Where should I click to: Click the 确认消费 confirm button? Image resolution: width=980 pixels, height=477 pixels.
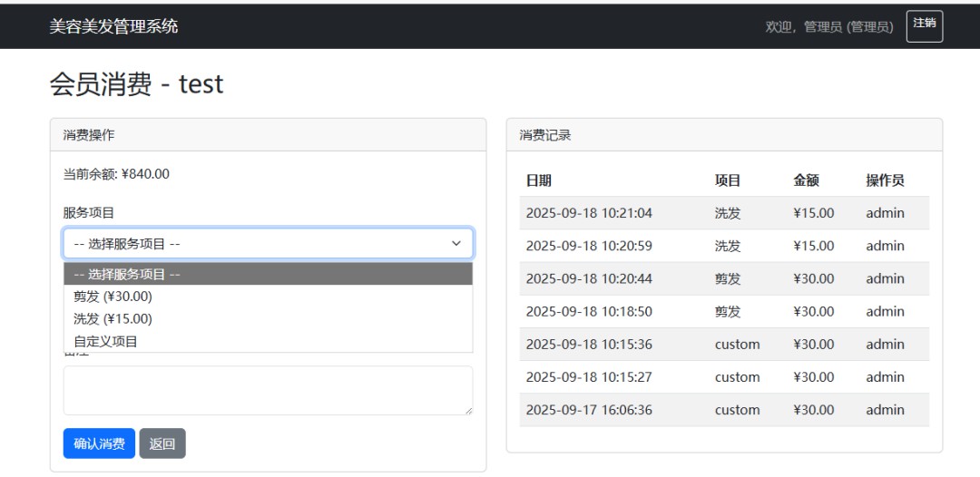pyautogui.click(x=99, y=443)
